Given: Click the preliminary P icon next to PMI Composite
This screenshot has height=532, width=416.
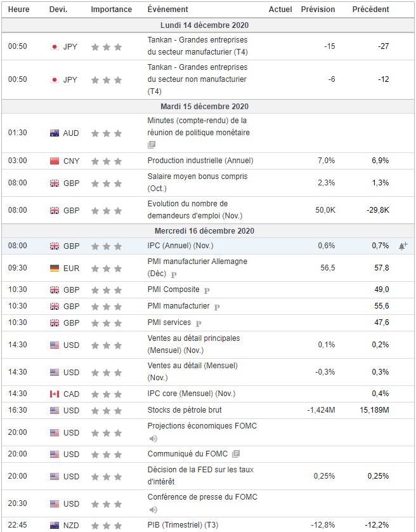Looking at the screenshot, I should [206, 290].
